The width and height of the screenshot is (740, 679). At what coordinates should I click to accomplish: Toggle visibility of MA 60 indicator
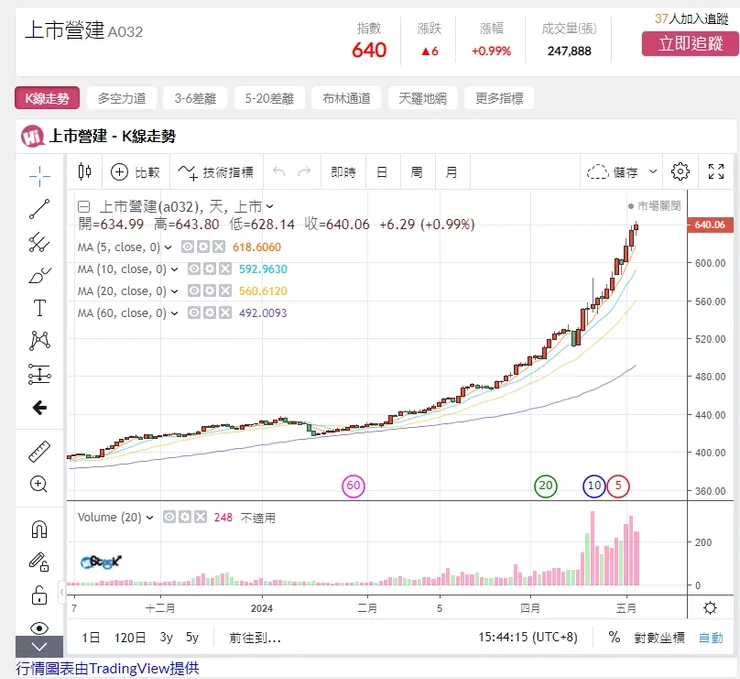coord(194,313)
